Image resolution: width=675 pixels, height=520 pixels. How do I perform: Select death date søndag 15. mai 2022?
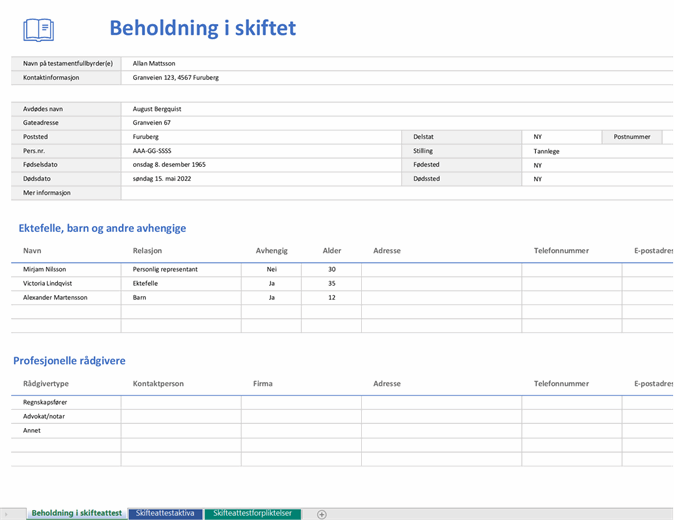click(261, 179)
